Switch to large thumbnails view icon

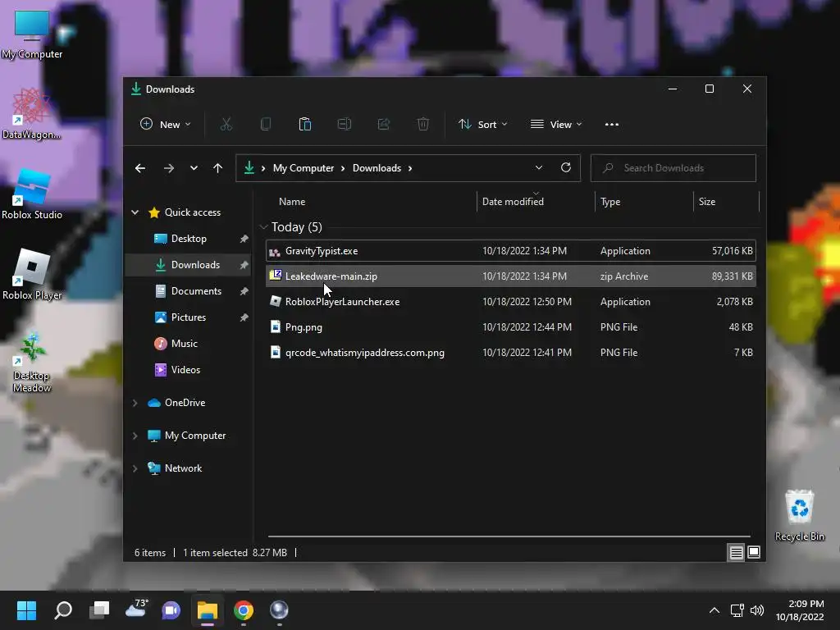(754, 552)
